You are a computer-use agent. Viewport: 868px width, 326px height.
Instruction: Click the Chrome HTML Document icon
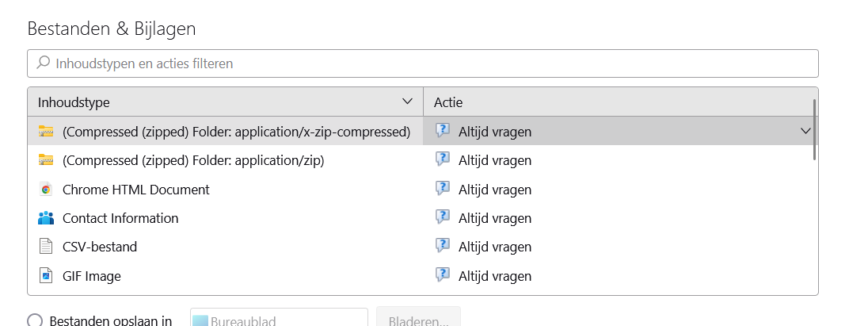point(46,190)
